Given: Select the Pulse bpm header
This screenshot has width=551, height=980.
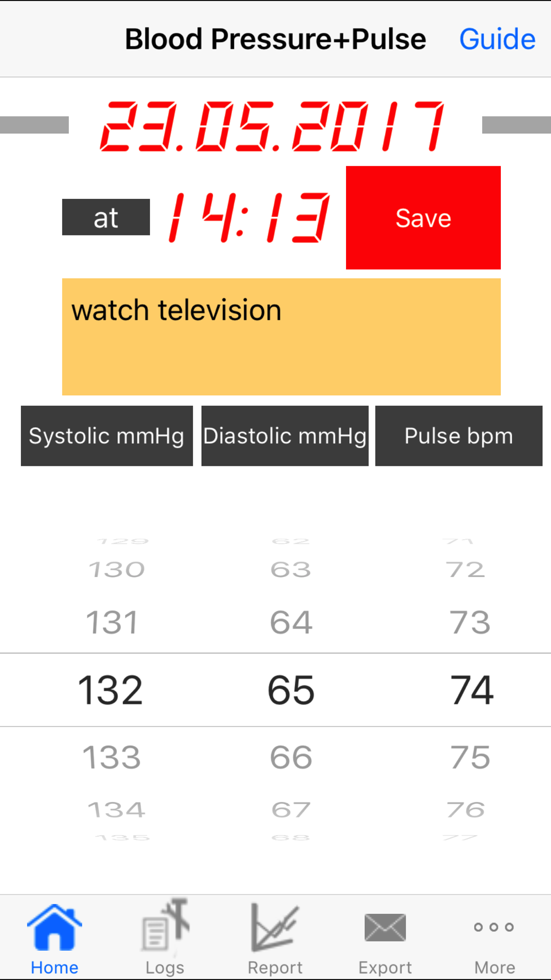Looking at the screenshot, I should [458, 436].
